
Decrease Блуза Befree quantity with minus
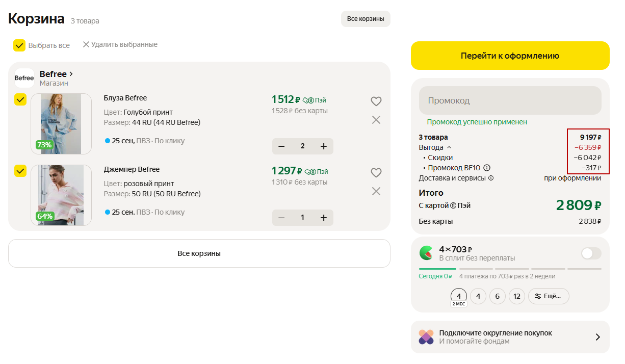[x=281, y=146]
